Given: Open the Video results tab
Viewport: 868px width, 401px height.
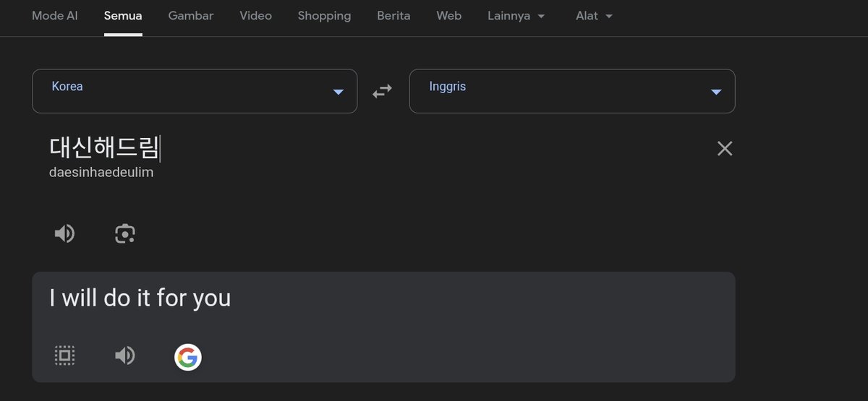Looking at the screenshot, I should point(256,16).
